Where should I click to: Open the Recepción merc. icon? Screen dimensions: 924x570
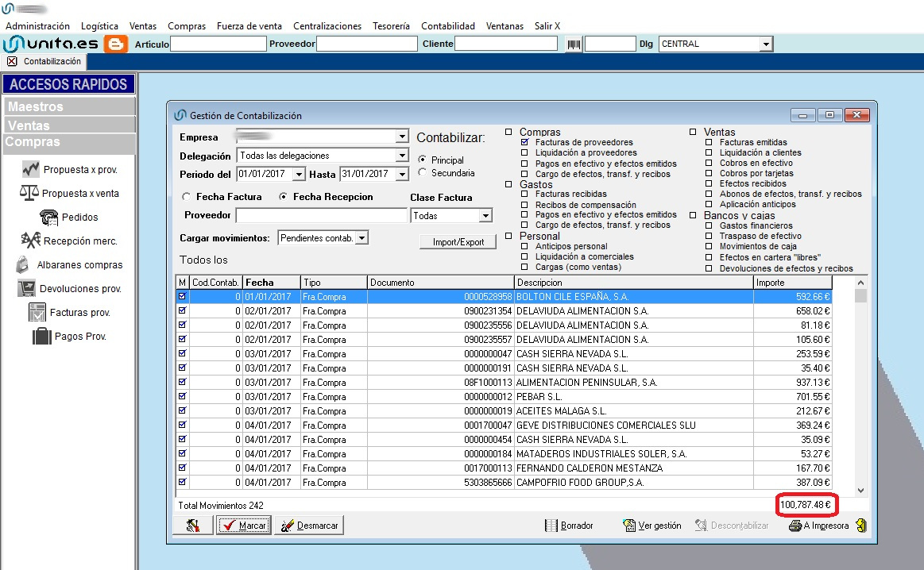point(31,241)
